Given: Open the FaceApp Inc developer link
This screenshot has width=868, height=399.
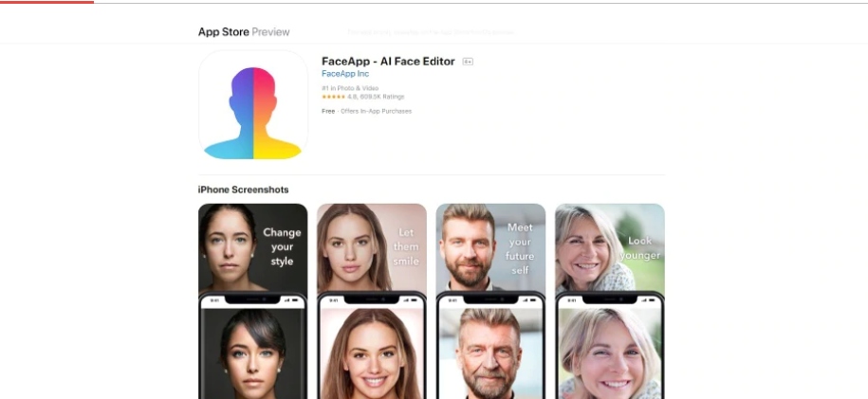Looking at the screenshot, I should coord(345,74).
